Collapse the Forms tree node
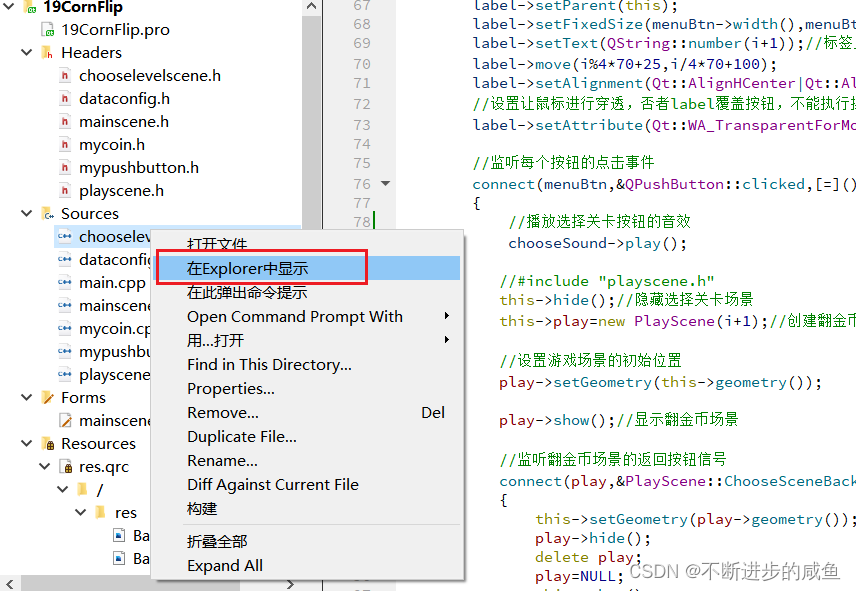 tap(26, 397)
